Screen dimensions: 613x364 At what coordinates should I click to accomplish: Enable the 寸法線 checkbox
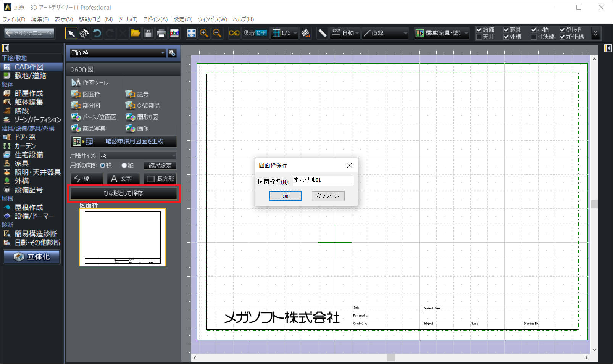[534, 37]
